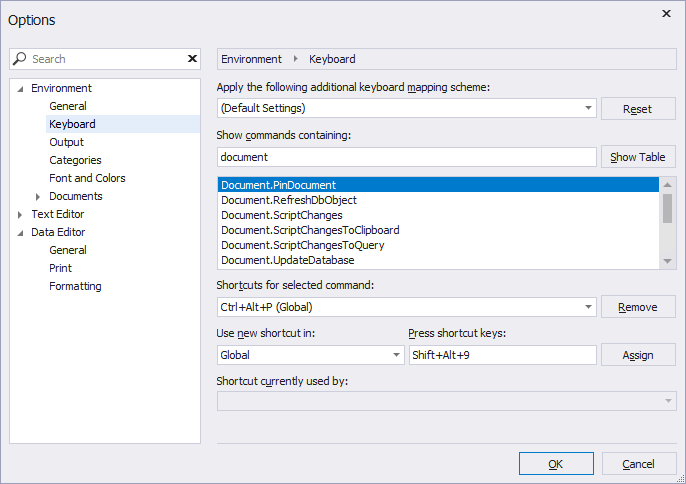Select Formatting under Data Editor
Screen dimensions: 686x484
click(x=75, y=286)
